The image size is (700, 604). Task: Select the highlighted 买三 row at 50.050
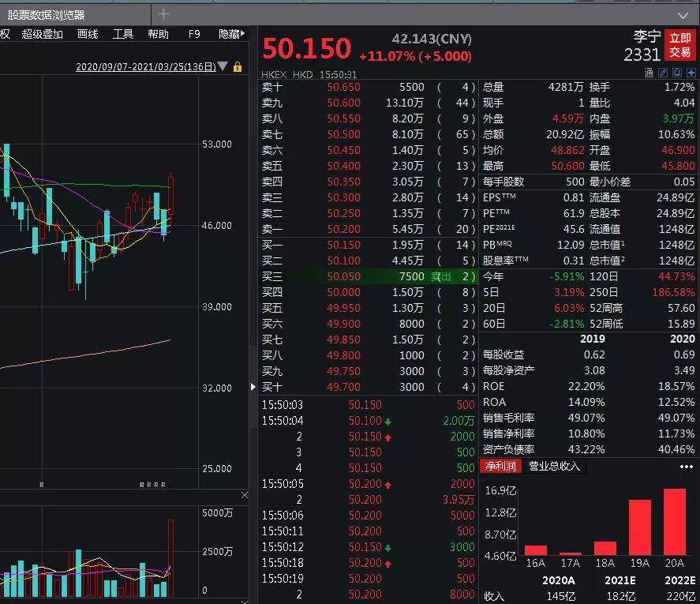point(368,276)
